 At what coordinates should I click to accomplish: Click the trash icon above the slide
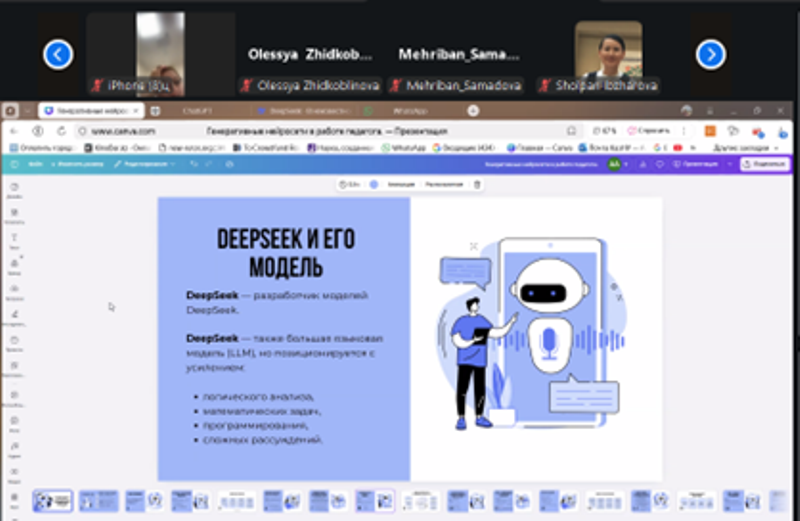[477, 184]
